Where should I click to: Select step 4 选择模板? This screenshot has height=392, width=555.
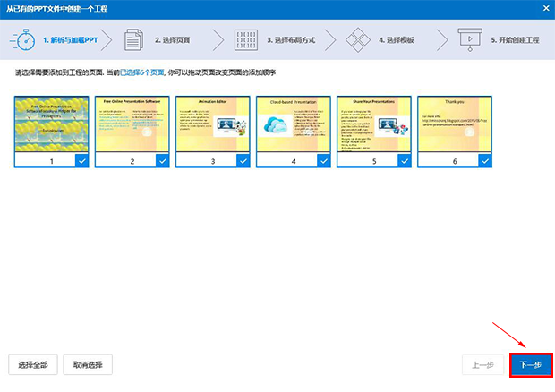tap(397, 40)
